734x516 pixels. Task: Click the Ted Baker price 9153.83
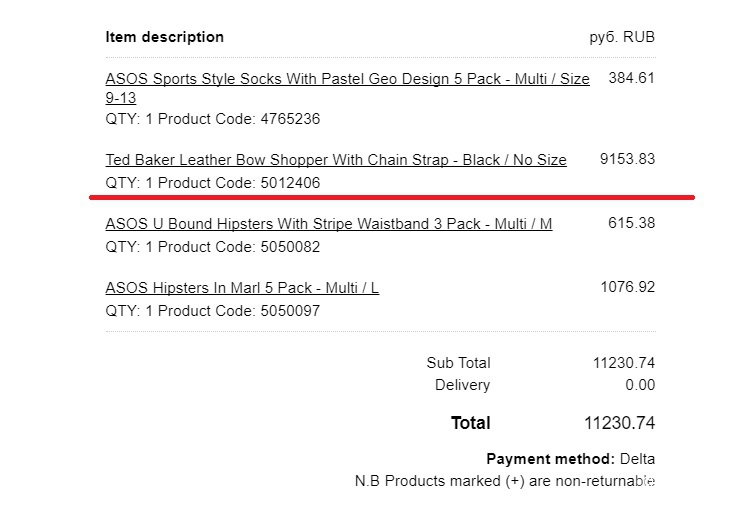(627, 159)
